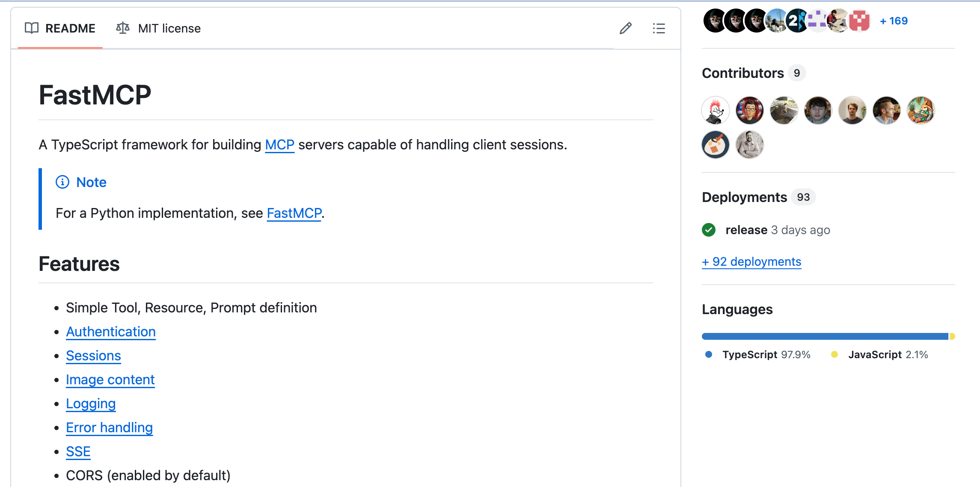Click the blue TypeScript language bar
The height and width of the screenshot is (487, 980).
point(824,336)
